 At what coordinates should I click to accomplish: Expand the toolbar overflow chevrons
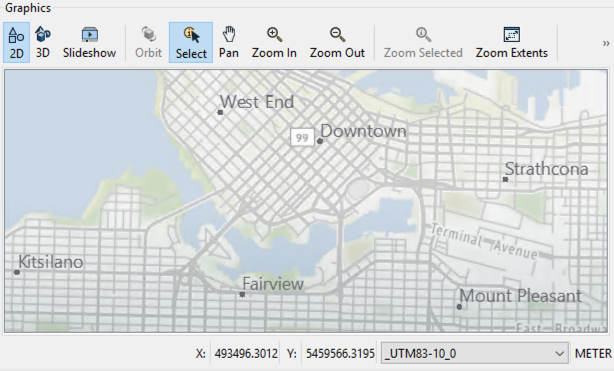point(606,43)
